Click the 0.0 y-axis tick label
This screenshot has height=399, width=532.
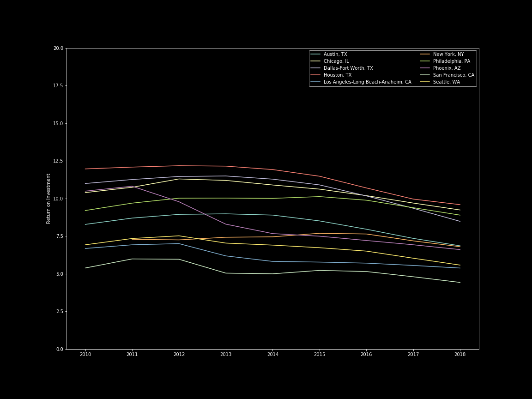point(60,349)
